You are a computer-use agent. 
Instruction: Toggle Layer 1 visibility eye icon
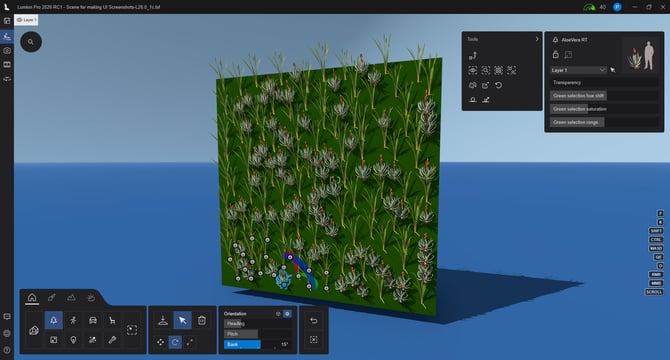click(x=19, y=20)
